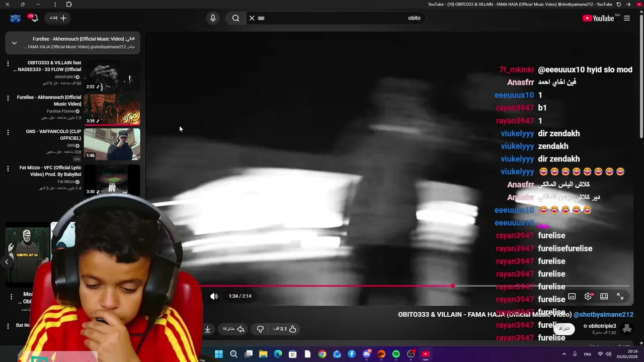Play GNS - VAFFANCOLO clip thumbnail
The height and width of the screenshot is (362, 644).
pos(112,144)
